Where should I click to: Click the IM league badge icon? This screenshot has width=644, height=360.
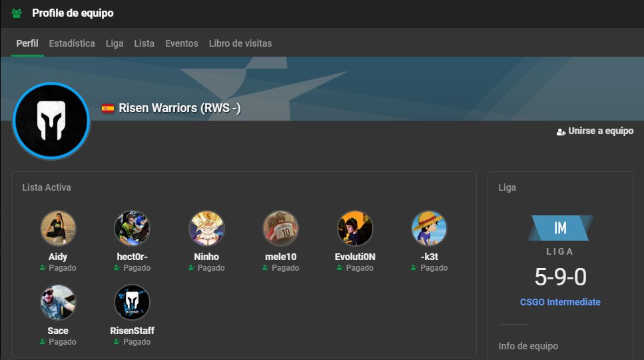click(561, 228)
